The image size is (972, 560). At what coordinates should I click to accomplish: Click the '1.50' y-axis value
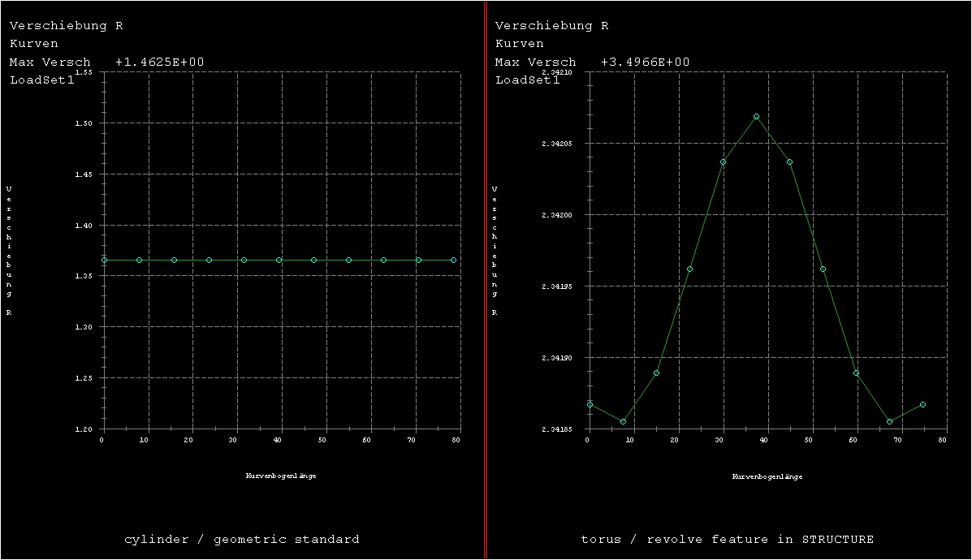(84, 123)
